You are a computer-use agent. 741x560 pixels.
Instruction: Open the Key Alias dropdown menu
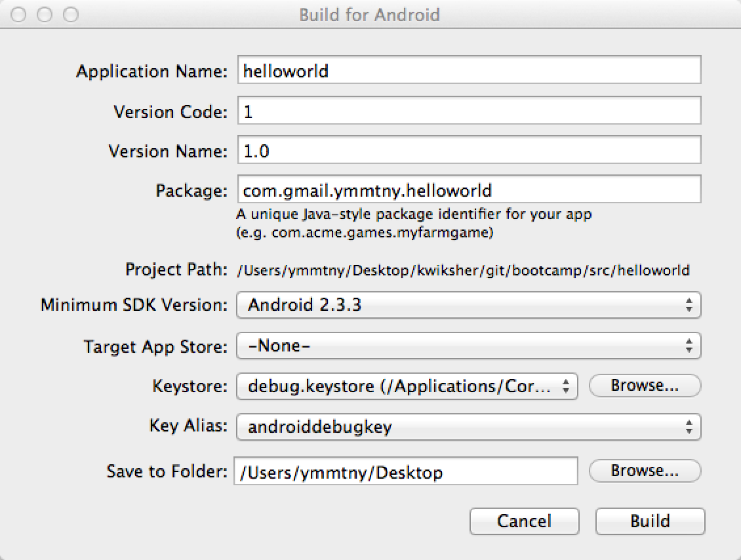(468, 427)
